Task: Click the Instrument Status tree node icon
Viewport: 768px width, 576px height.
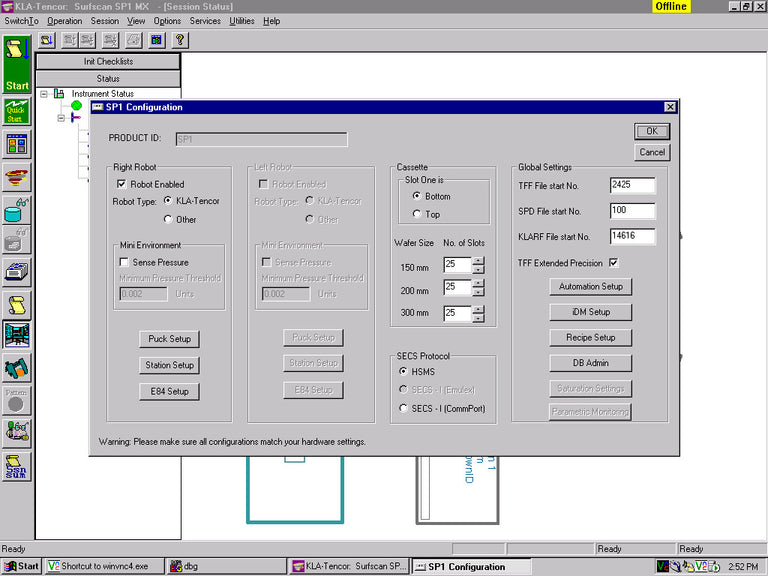Action: point(59,93)
